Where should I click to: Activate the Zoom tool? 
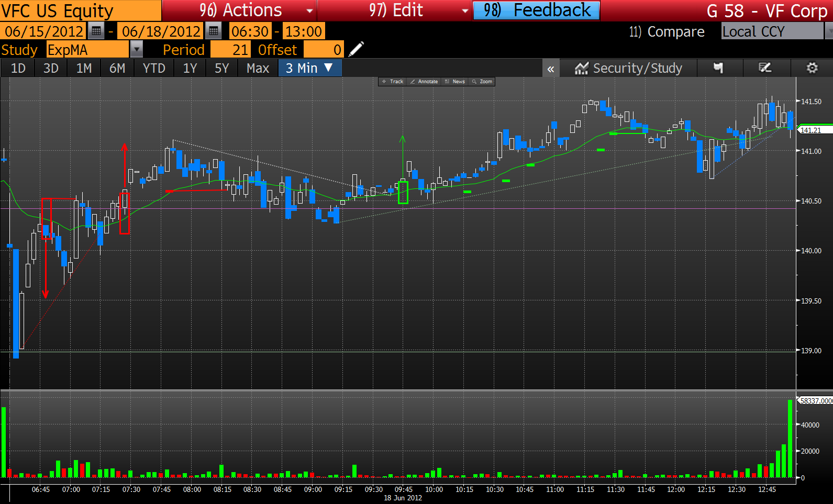(482, 82)
